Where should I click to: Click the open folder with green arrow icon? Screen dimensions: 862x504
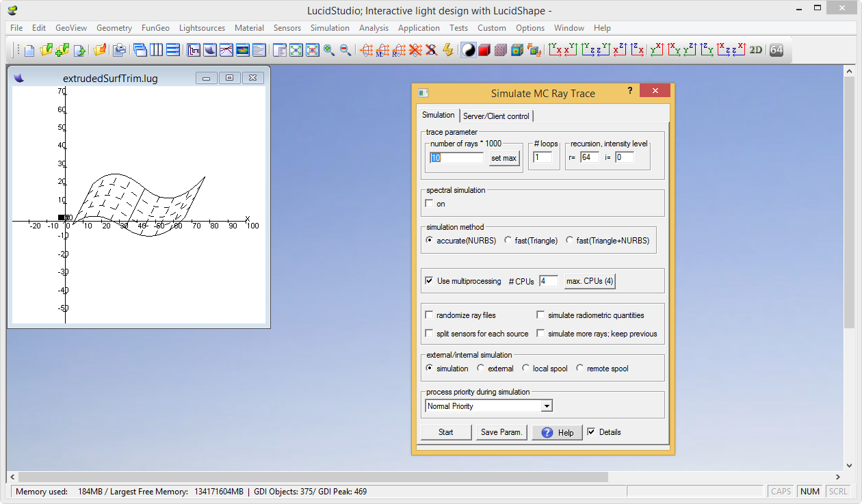pos(46,50)
